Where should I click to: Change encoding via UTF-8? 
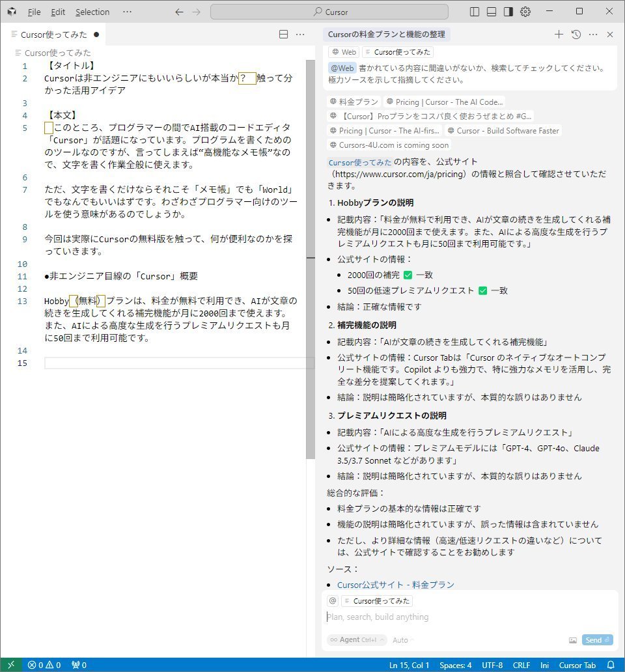click(x=492, y=665)
